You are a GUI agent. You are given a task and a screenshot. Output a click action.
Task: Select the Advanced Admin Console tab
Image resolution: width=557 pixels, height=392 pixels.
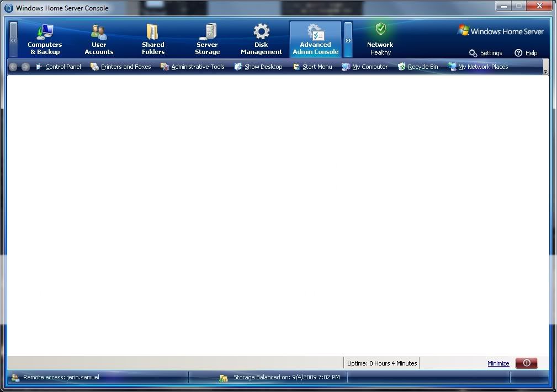pos(315,39)
